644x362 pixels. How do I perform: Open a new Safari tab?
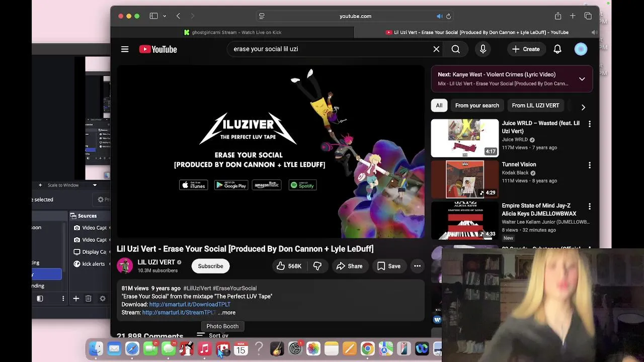[x=573, y=16]
